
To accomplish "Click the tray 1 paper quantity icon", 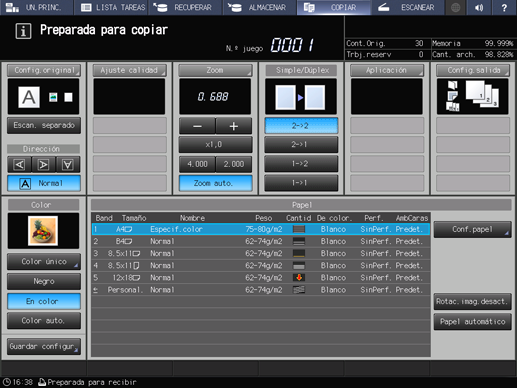I will pyautogui.click(x=299, y=229).
